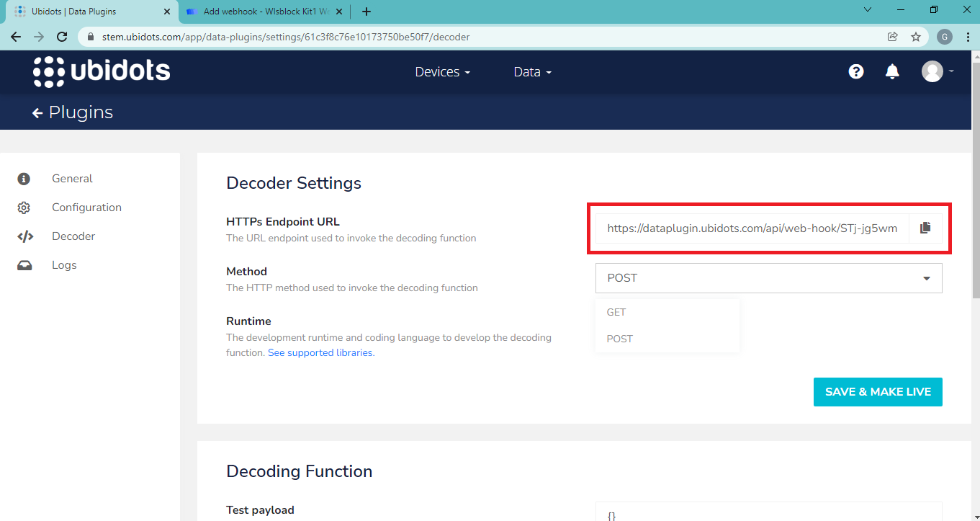980x521 pixels.
Task: Go to the General settings section
Action: point(72,179)
